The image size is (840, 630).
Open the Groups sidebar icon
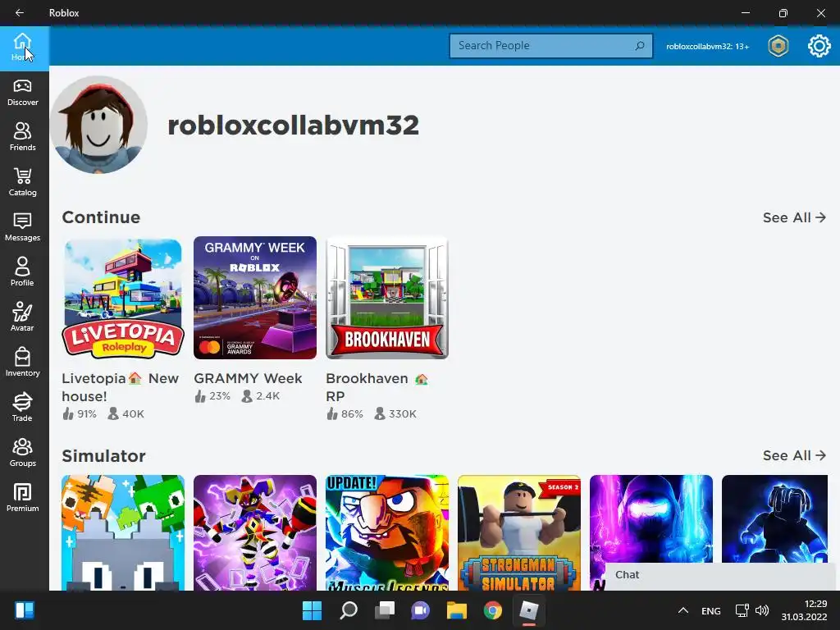[22, 453]
